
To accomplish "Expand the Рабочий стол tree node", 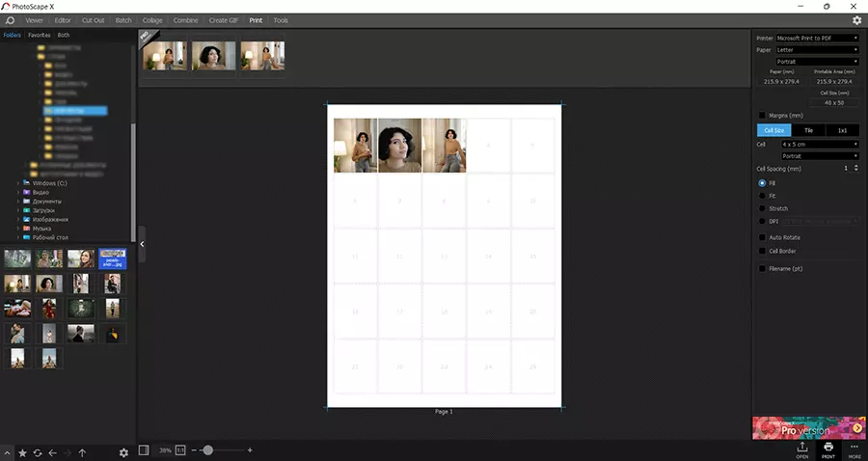I will (18, 237).
